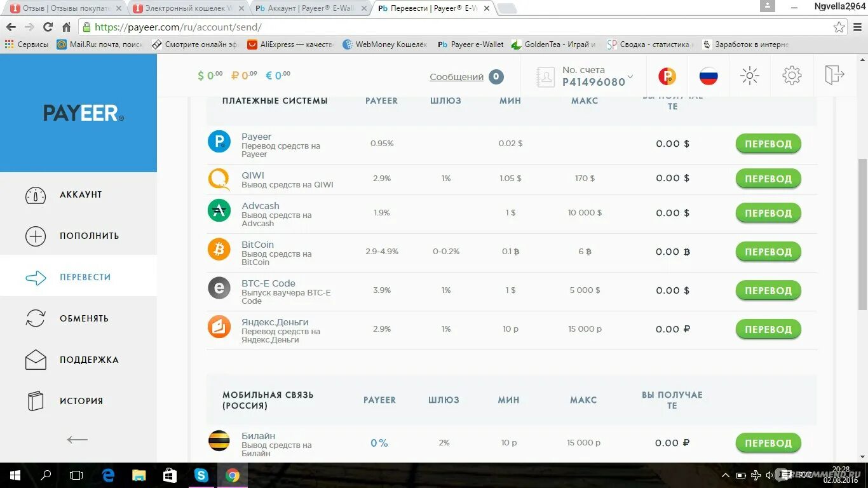
Task: Click Перевод button for Билайн row
Action: (768, 444)
